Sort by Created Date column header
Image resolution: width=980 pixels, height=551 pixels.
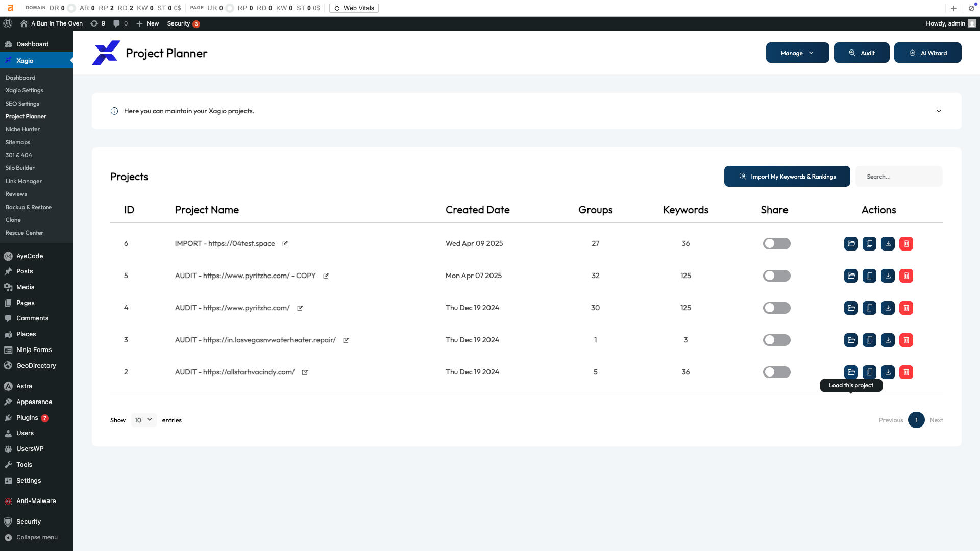click(x=477, y=210)
